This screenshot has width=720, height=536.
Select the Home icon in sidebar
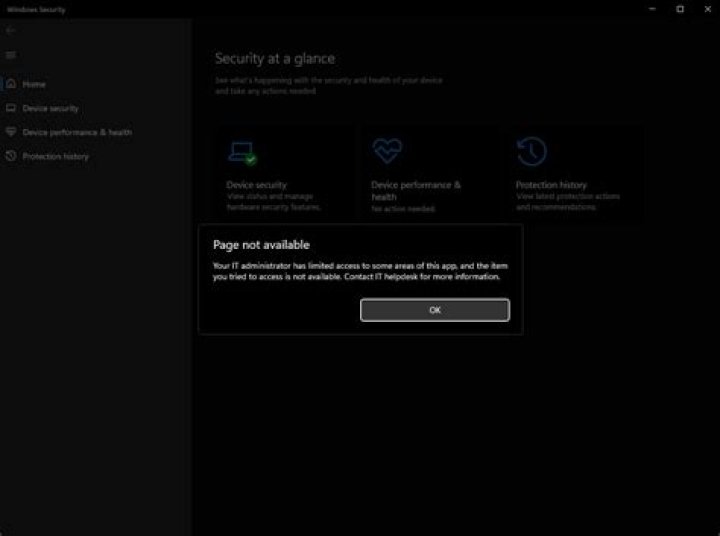[11, 84]
